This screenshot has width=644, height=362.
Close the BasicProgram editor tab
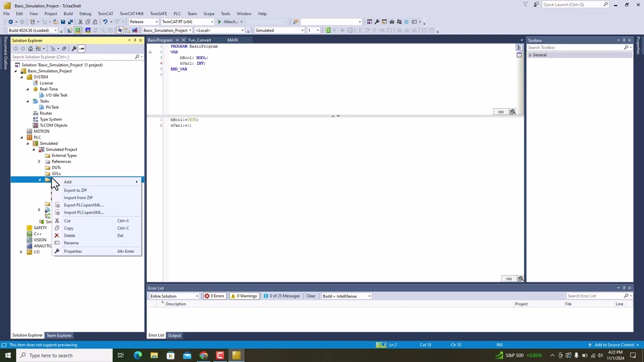[183, 40]
